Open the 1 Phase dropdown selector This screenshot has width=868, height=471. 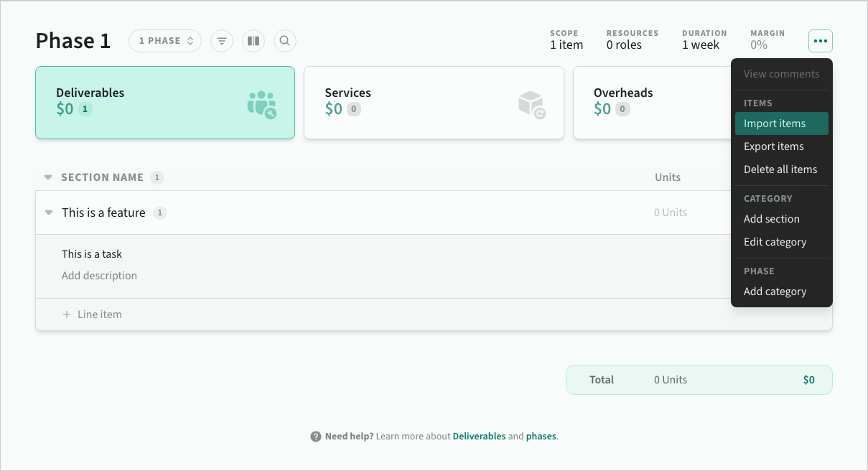pos(165,41)
